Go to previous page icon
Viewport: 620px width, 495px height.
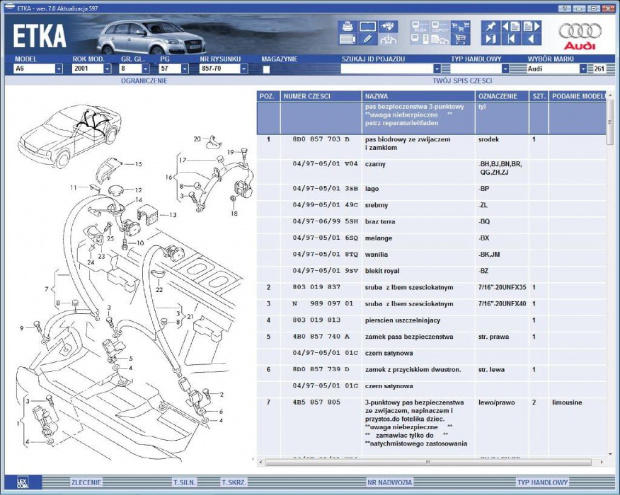pos(511,27)
